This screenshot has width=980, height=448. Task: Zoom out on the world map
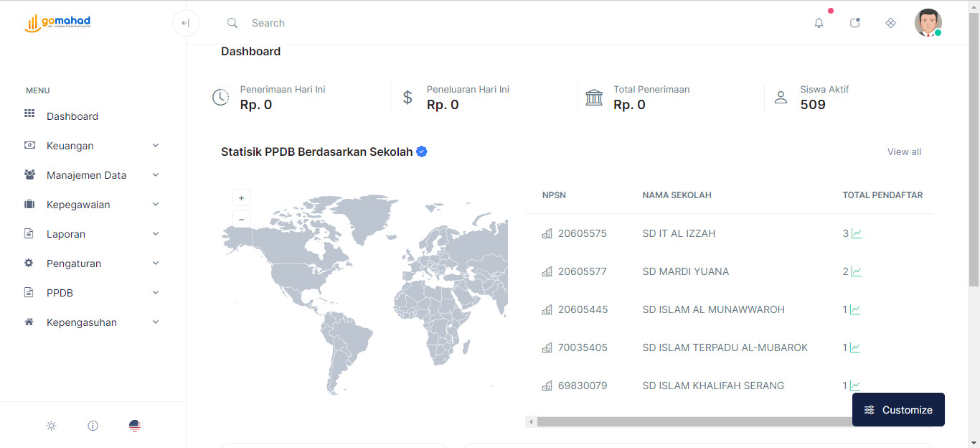point(241,219)
